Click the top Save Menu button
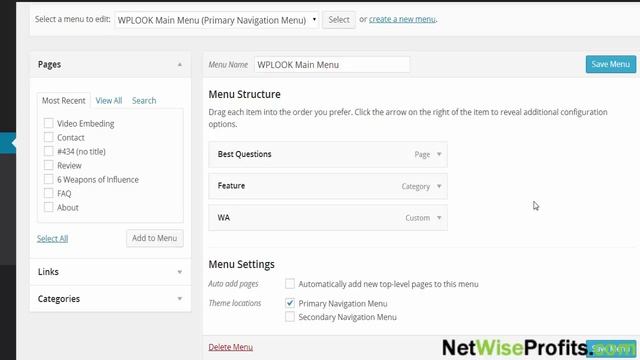This screenshot has width=640, height=360. coord(611,64)
